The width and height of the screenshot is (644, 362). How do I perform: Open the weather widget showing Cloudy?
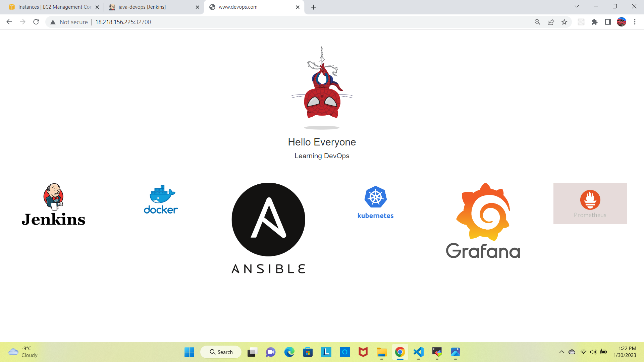point(23,352)
